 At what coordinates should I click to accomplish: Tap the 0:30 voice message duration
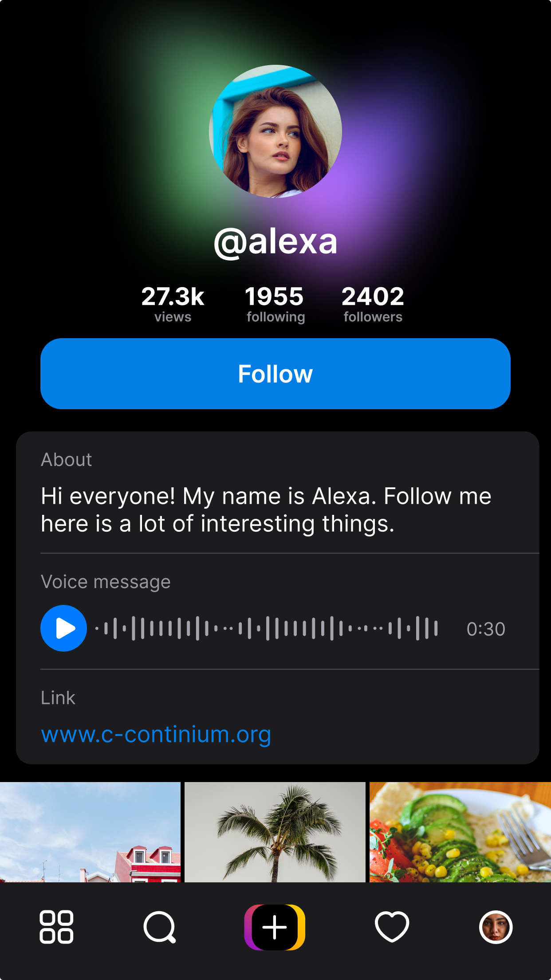coord(486,629)
